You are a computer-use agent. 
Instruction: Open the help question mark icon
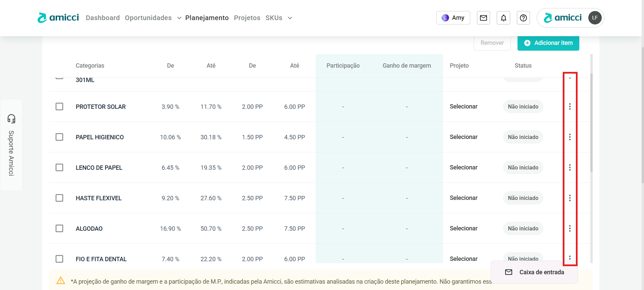pos(523,18)
